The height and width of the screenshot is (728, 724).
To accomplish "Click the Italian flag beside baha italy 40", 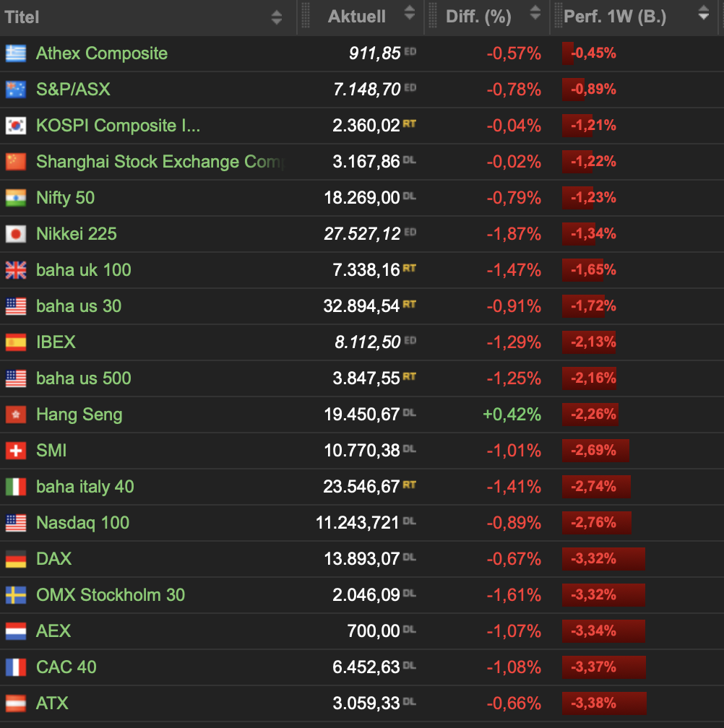I will click(x=16, y=487).
